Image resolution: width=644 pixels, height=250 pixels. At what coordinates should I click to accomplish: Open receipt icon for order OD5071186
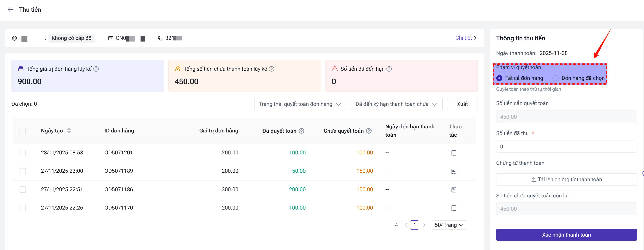tap(454, 190)
